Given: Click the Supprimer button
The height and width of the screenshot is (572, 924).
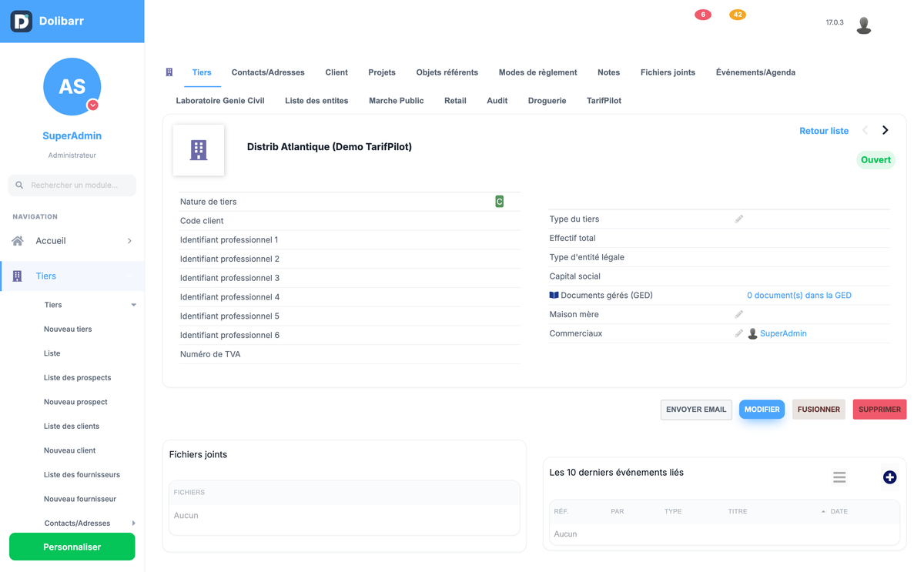Looking at the screenshot, I should coord(879,410).
